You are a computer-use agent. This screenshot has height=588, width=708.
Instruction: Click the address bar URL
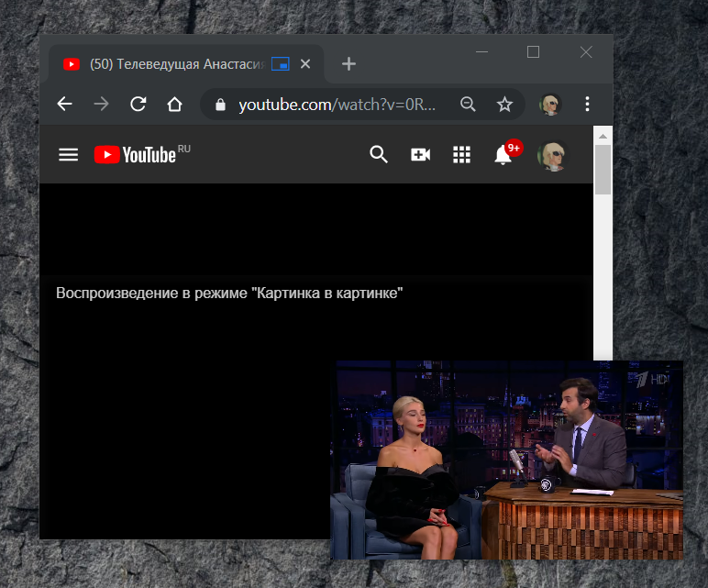(337, 105)
